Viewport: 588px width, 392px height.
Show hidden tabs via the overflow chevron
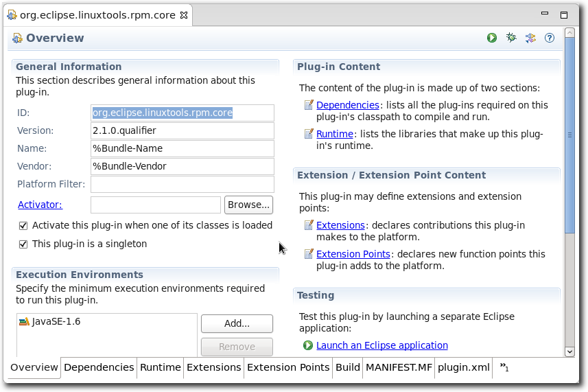[504, 367]
